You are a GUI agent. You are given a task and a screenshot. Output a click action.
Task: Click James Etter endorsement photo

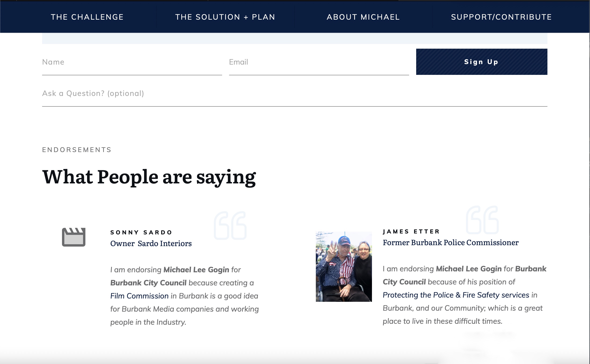(x=343, y=266)
